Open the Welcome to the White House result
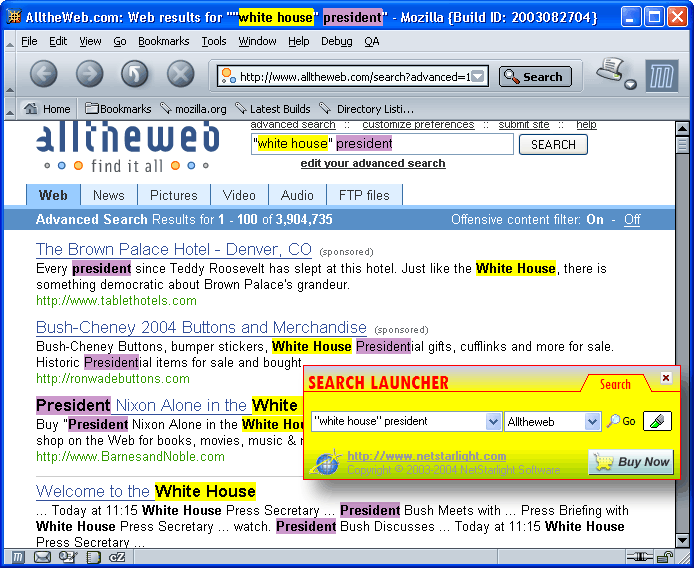The width and height of the screenshot is (694, 568). point(146,491)
